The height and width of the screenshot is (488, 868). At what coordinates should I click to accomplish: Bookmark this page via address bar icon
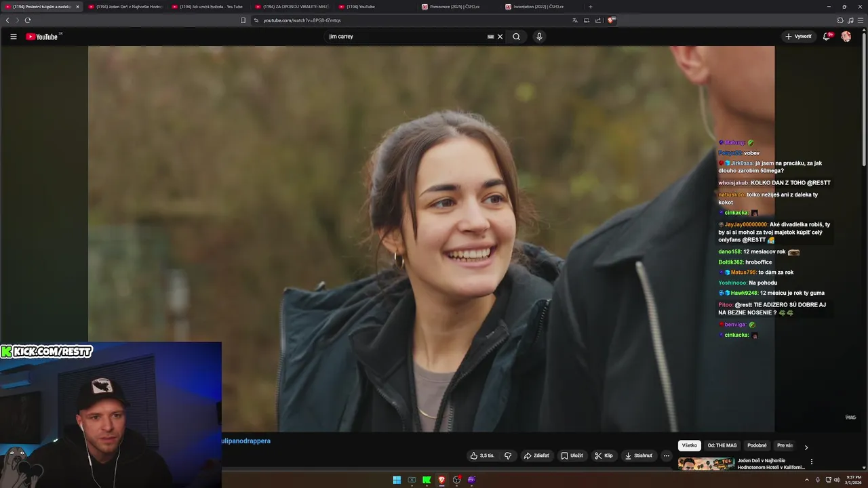[243, 20]
